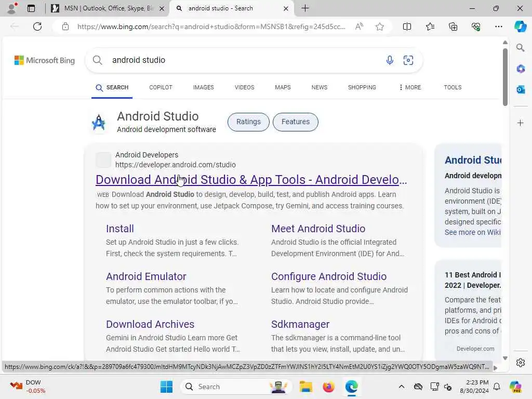Switch to the MSN tab
Viewport: 532px width, 399px height.
[x=107, y=8]
